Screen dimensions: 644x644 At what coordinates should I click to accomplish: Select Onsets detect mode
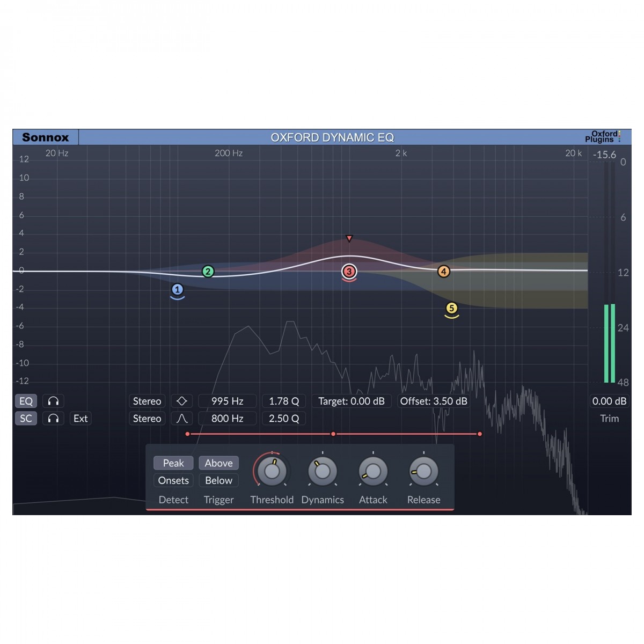click(x=173, y=480)
